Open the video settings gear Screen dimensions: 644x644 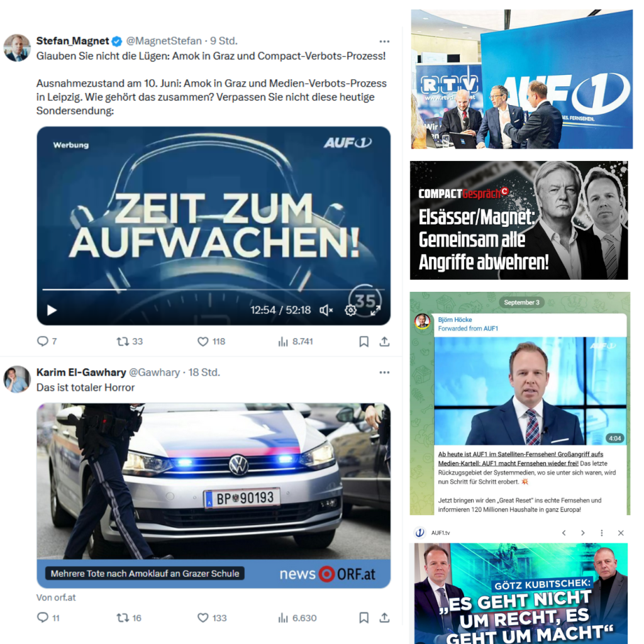click(x=350, y=311)
